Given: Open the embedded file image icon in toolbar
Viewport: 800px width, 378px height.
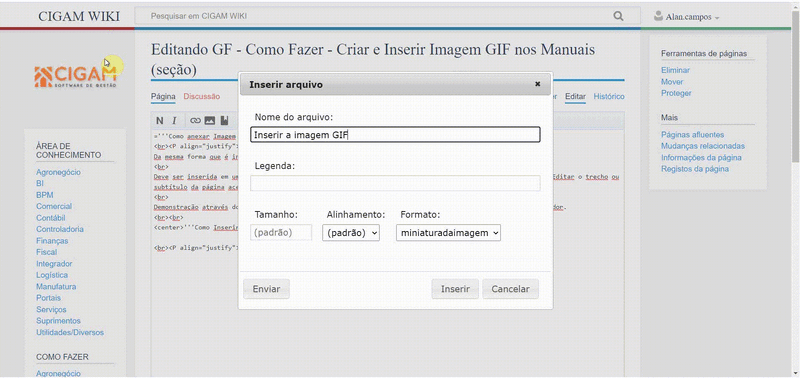Looking at the screenshot, I should pos(210,121).
